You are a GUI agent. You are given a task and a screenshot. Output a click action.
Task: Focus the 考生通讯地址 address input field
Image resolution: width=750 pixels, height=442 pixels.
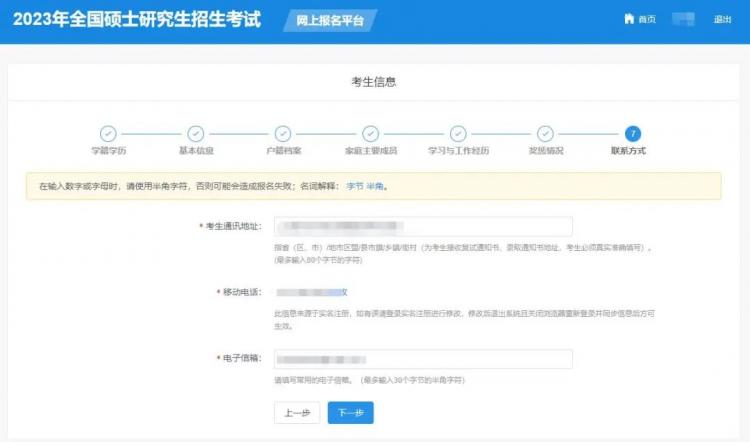click(x=423, y=226)
